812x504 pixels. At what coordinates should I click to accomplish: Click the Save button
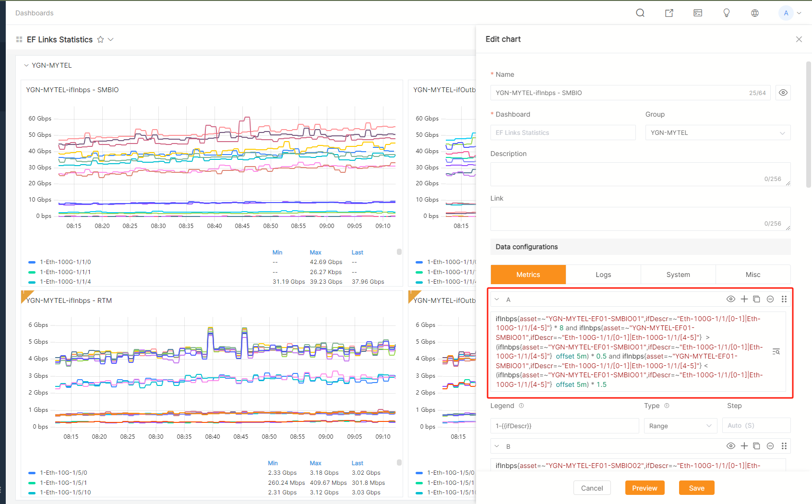coord(696,488)
